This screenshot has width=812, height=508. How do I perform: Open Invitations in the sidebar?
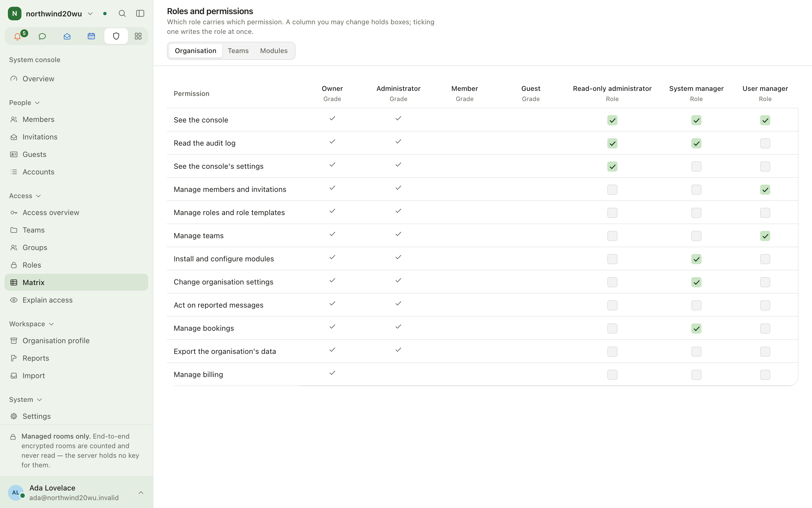pos(76,137)
